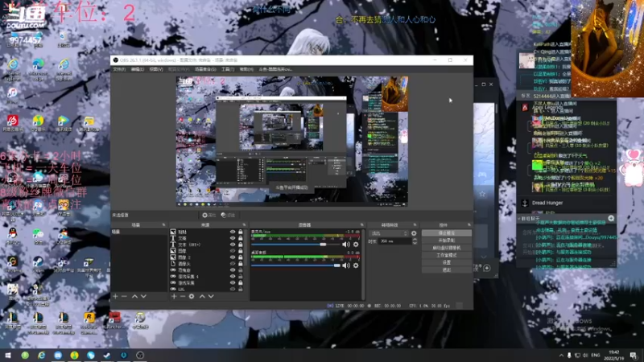The height and width of the screenshot is (362, 644).
Task: Open the 工具(T) menu in OBS
Action: 228,69
